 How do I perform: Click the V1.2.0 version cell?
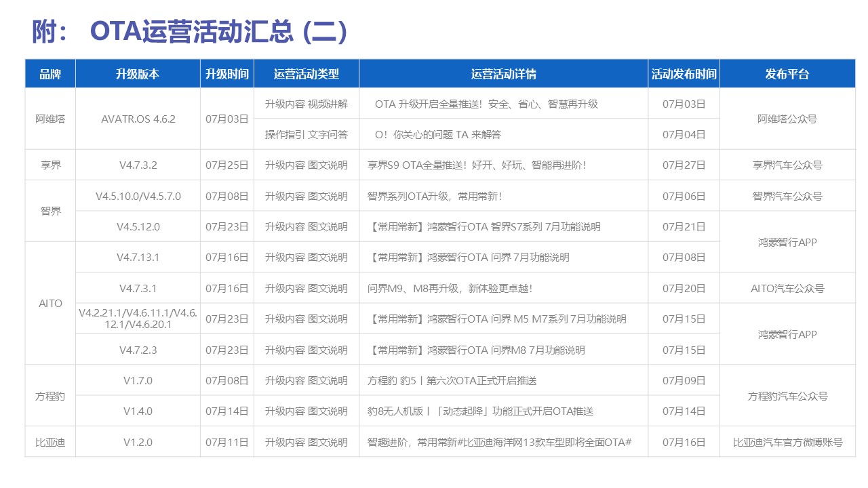pos(138,442)
